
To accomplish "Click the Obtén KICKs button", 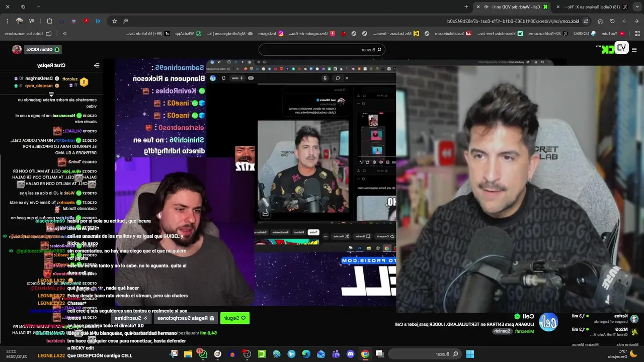I will 43,50.
